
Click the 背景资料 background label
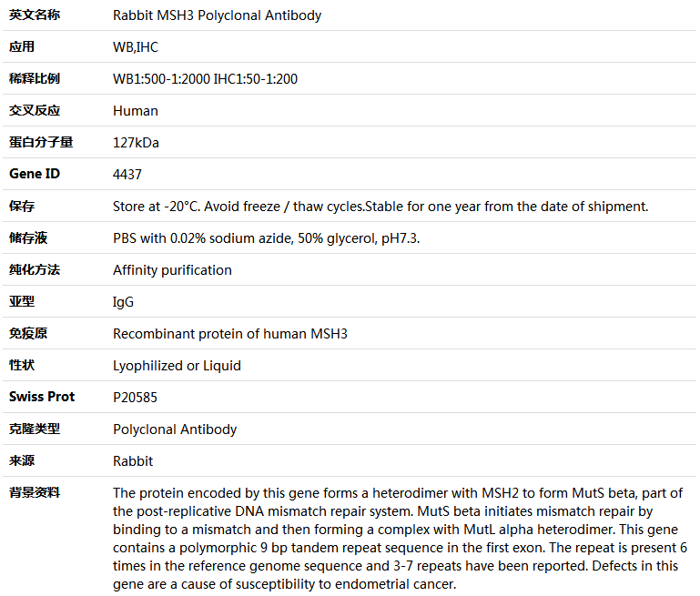pyautogui.click(x=35, y=492)
